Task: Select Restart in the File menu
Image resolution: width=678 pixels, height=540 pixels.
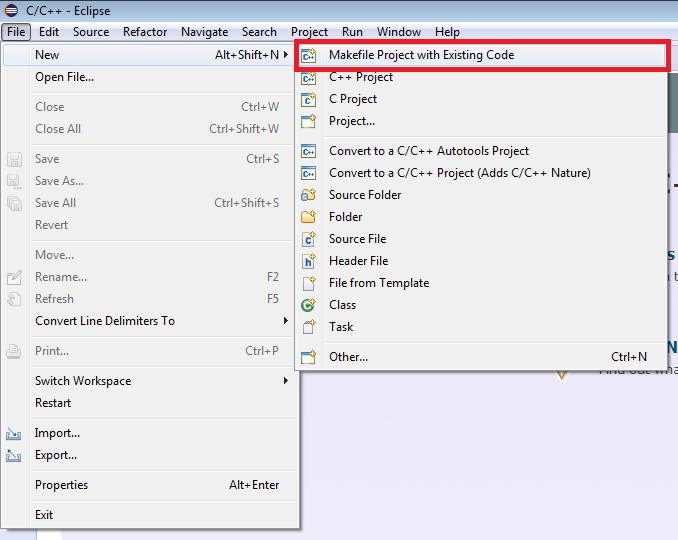Action: [53, 403]
